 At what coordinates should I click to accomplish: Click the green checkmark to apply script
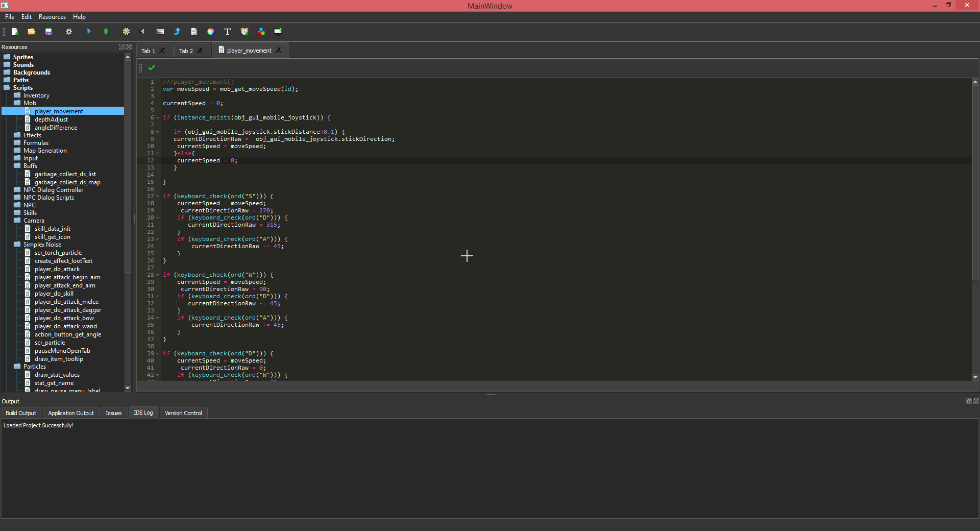click(x=152, y=67)
